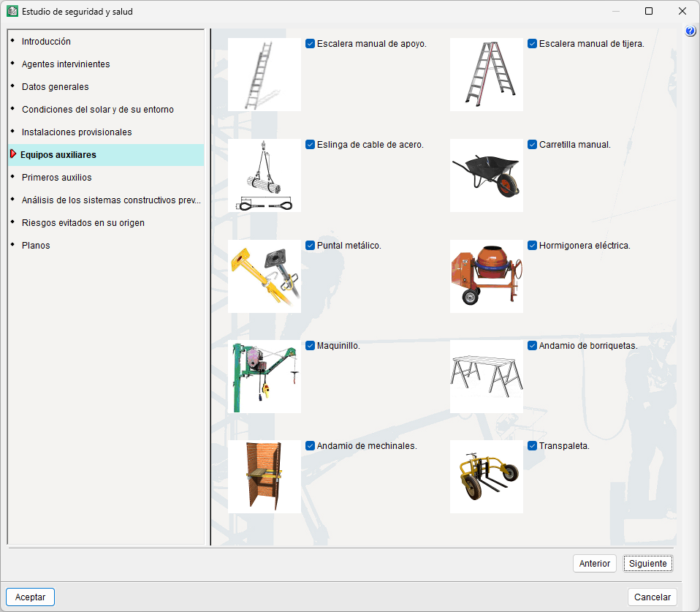
Task: Click the app icon in title bar
Action: pos(12,11)
